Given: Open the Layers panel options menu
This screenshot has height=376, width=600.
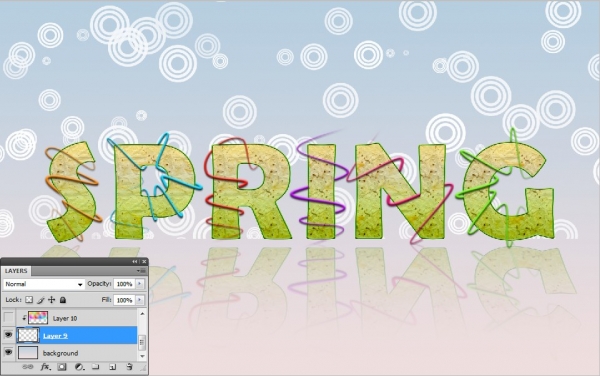Looking at the screenshot, I should click(x=142, y=271).
